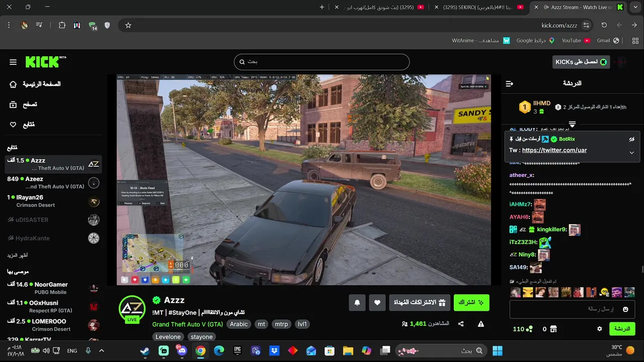Open Chrome extensions puzzle icon
The height and width of the screenshot is (362, 644).
(62, 25)
